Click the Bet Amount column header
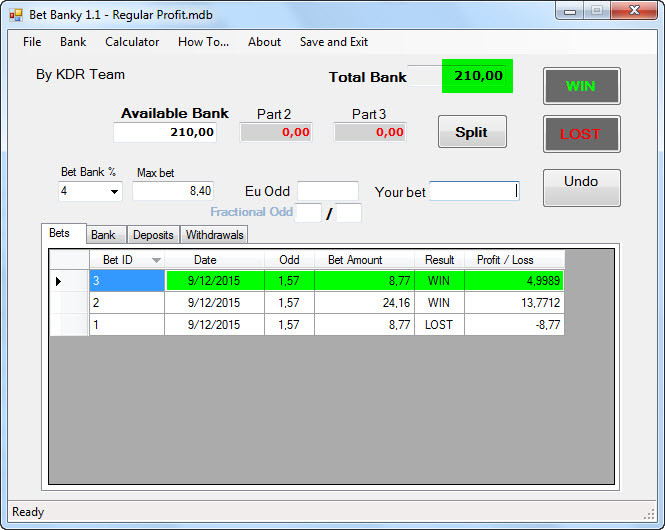 (364, 260)
